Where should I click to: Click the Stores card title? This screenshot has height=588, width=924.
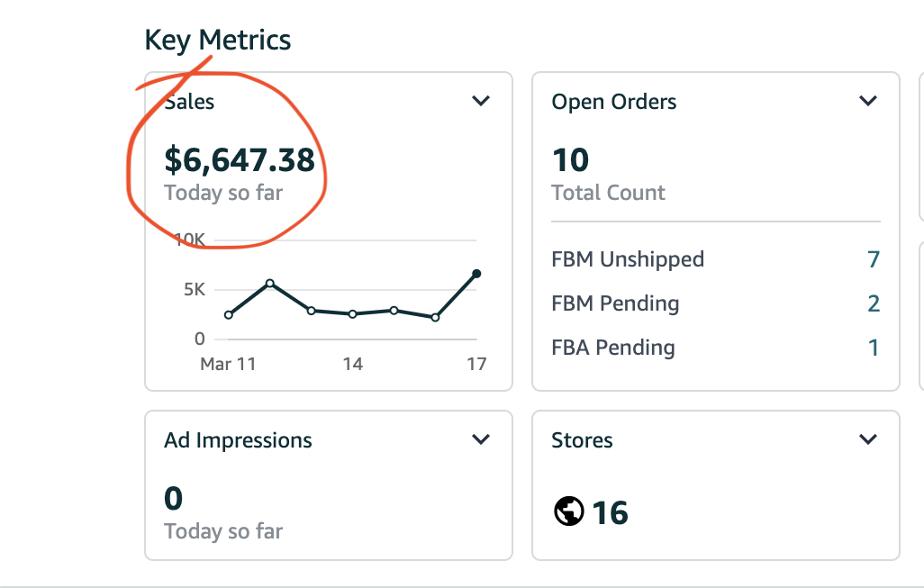click(x=582, y=440)
